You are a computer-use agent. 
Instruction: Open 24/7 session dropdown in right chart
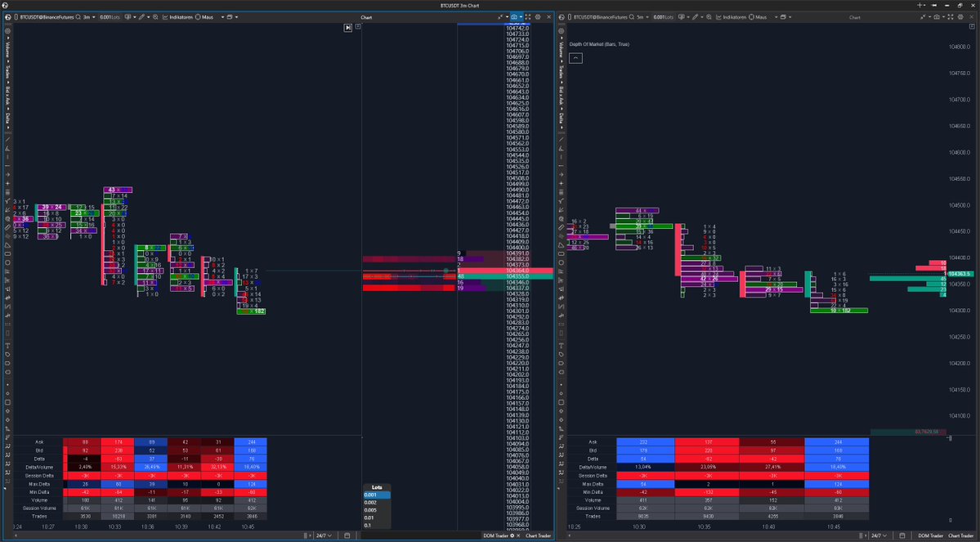[x=879, y=535]
